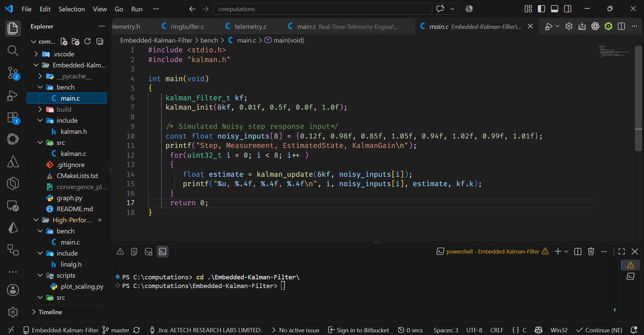Screen dimensions: 644x335
Task: Click the Run or Debug play icon
Action: point(548,26)
